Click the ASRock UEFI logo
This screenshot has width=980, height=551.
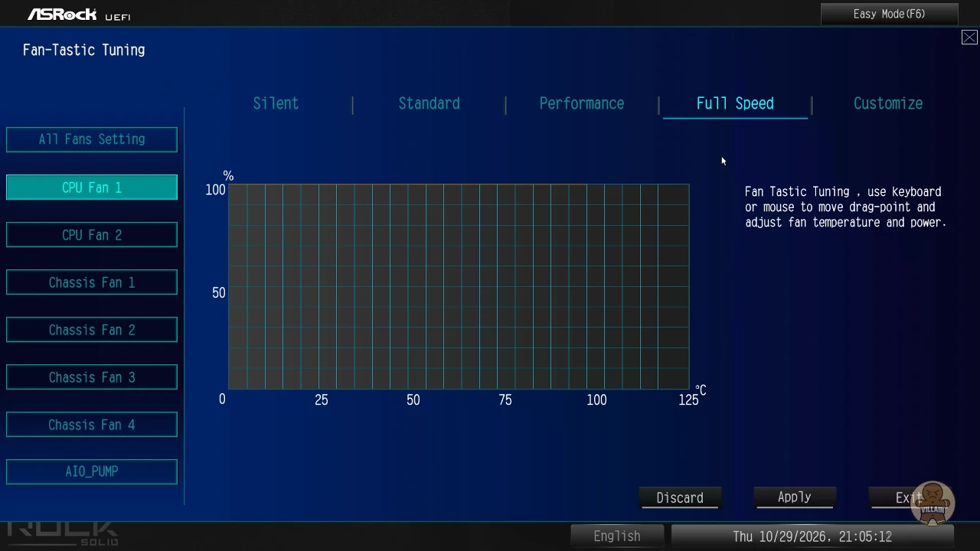[x=79, y=15]
